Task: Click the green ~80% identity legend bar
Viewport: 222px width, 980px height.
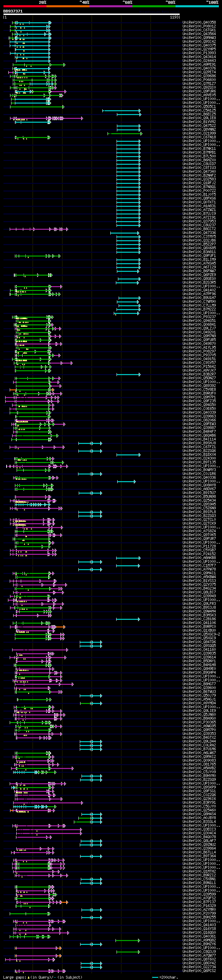Action: coord(154,6)
